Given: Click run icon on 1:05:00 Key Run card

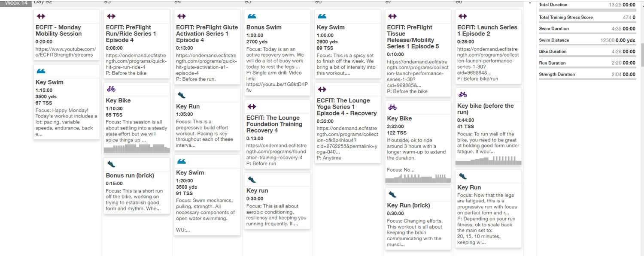Looking at the screenshot, I should point(182,95).
